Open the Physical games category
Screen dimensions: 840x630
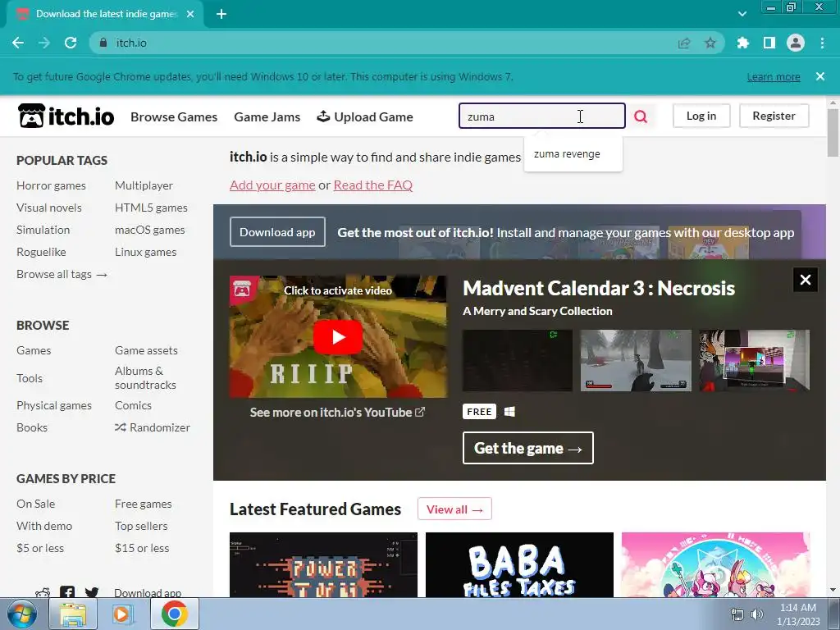[x=54, y=405]
